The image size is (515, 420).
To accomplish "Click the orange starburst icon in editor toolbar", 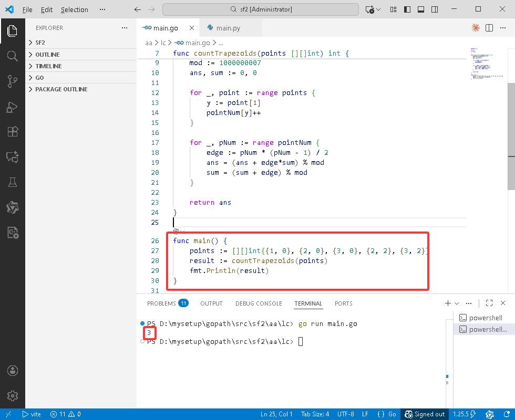I will point(475,28).
